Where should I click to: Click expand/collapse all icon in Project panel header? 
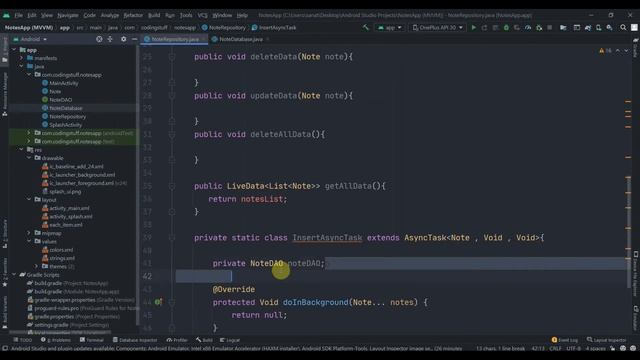(x=110, y=39)
